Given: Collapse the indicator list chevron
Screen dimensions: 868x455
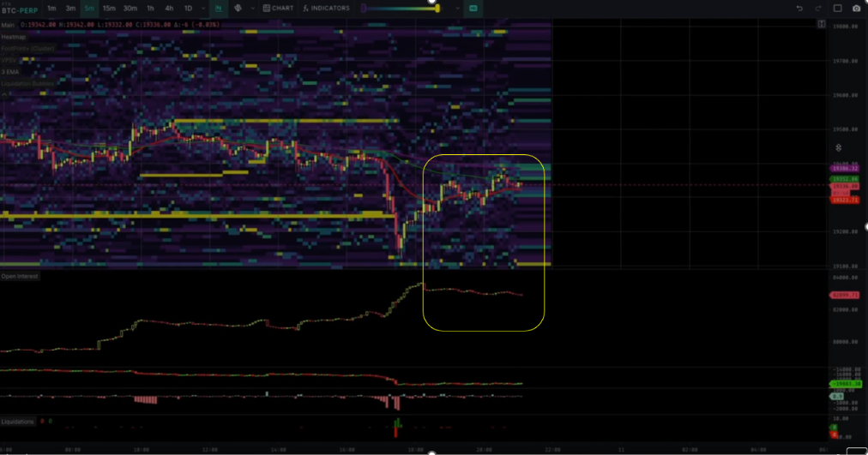Looking at the screenshot, I should coord(4,94).
